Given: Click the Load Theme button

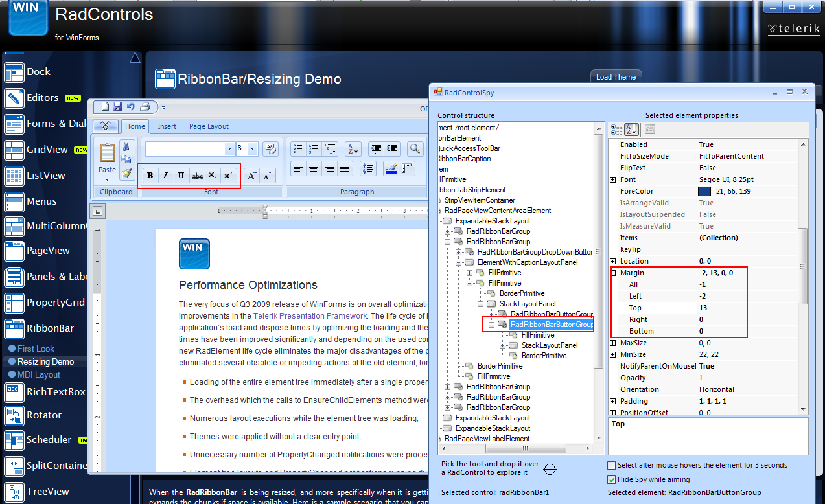Looking at the screenshot, I should pos(616,76).
